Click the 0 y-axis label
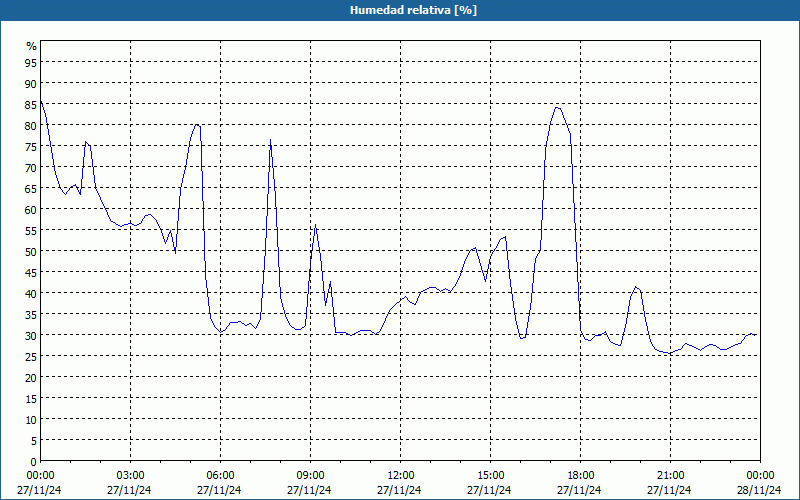 [x=34, y=461]
